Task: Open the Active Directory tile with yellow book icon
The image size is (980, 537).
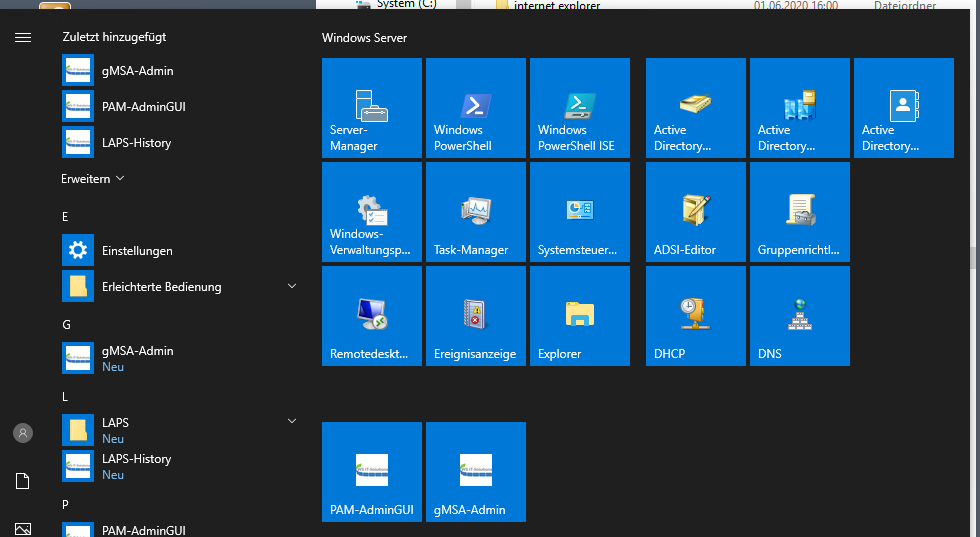Action: [696, 108]
